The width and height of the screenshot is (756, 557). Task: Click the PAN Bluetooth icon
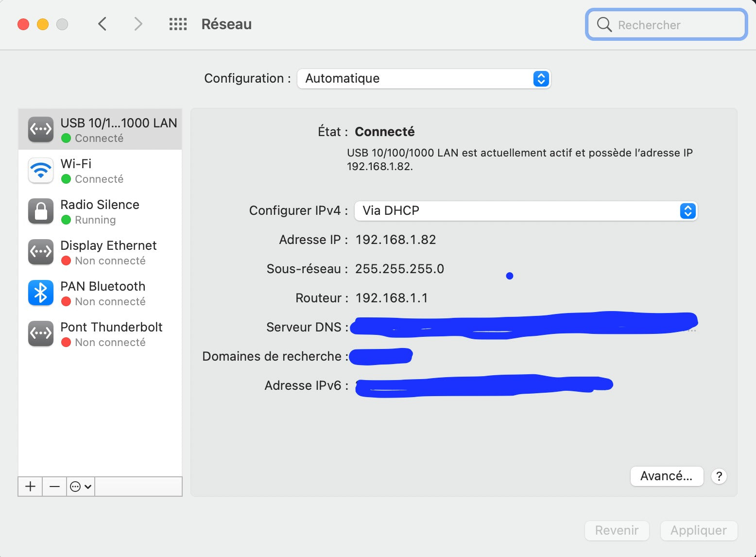click(41, 293)
